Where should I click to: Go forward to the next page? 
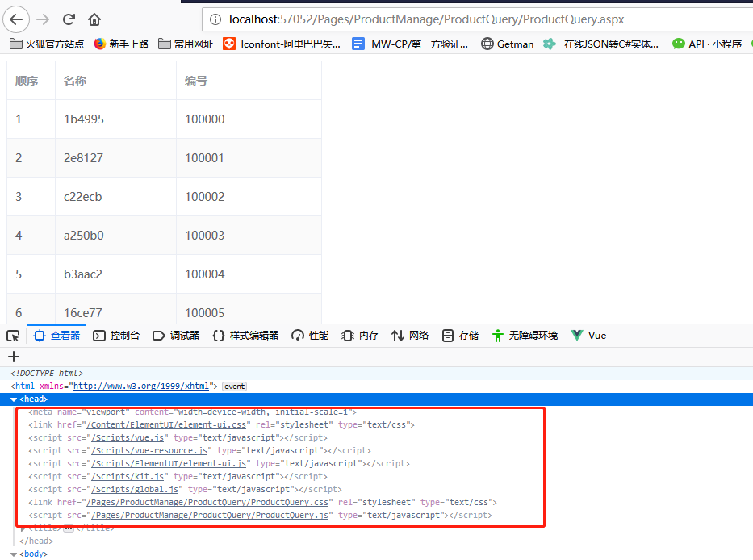pos(43,19)
